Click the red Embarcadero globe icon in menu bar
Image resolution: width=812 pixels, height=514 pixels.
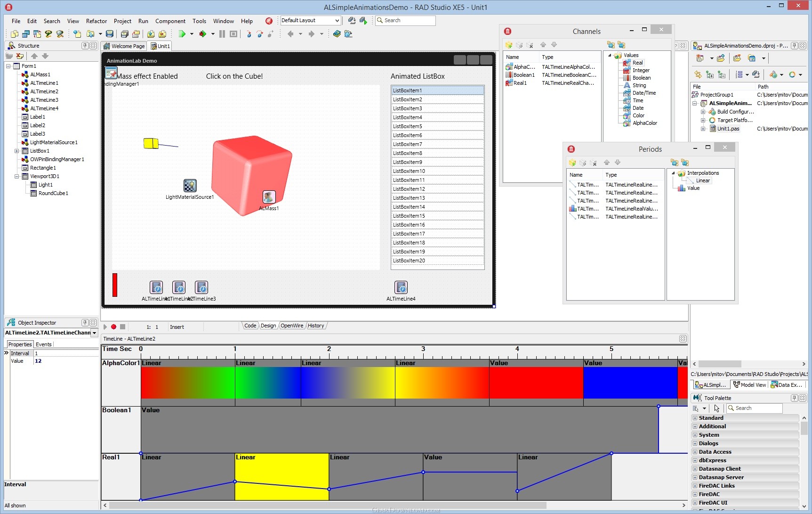(269, 21)
